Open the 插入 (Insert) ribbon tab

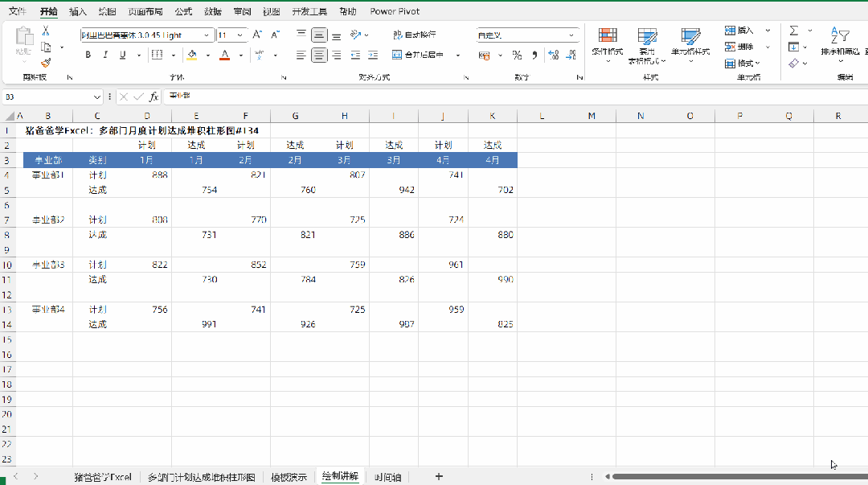click(77, 11)
